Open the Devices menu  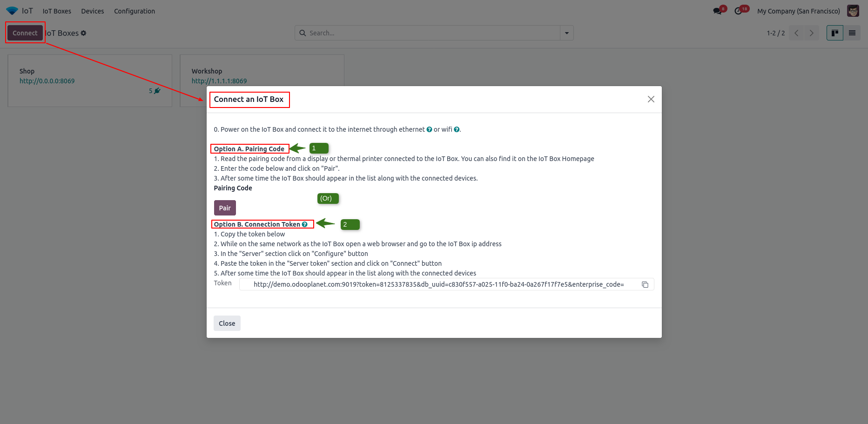click(93, 11)
